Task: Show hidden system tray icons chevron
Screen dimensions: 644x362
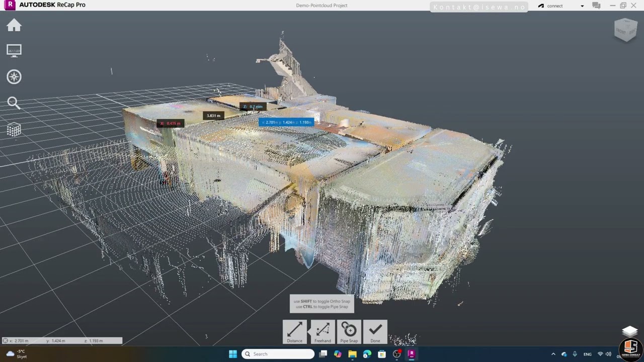Action: [553, 354]
